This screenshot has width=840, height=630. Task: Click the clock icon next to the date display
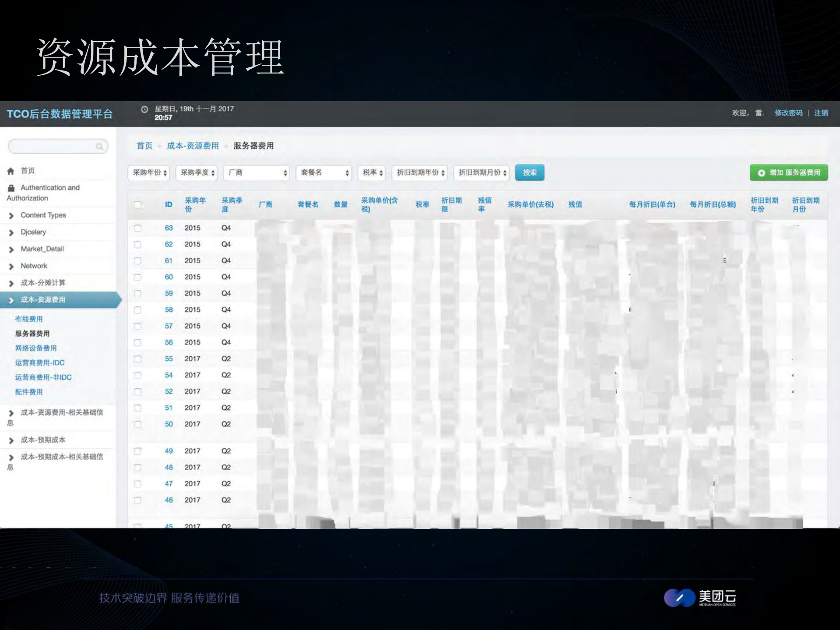tap(144, 109)
